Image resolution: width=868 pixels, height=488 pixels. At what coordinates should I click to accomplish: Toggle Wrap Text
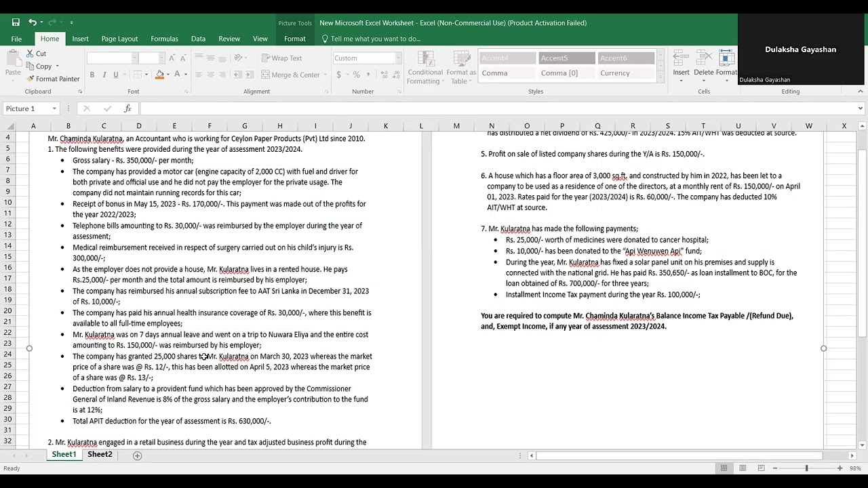click(282, 58)
